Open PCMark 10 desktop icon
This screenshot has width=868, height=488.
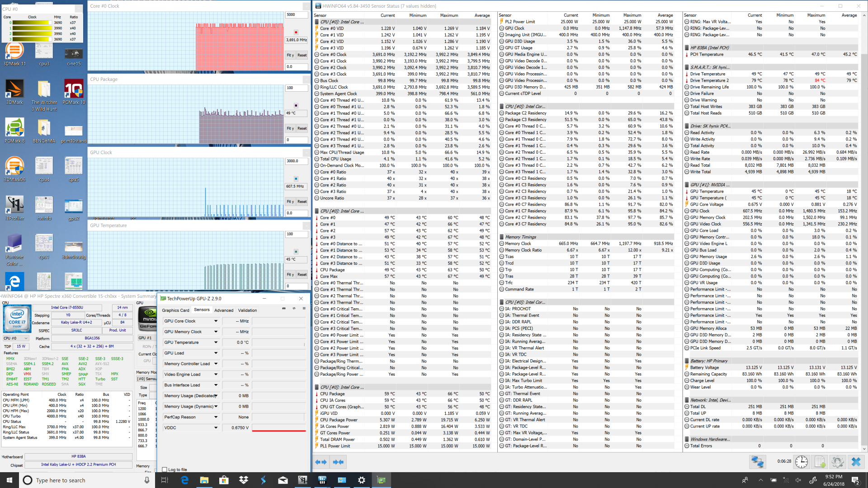74,92
